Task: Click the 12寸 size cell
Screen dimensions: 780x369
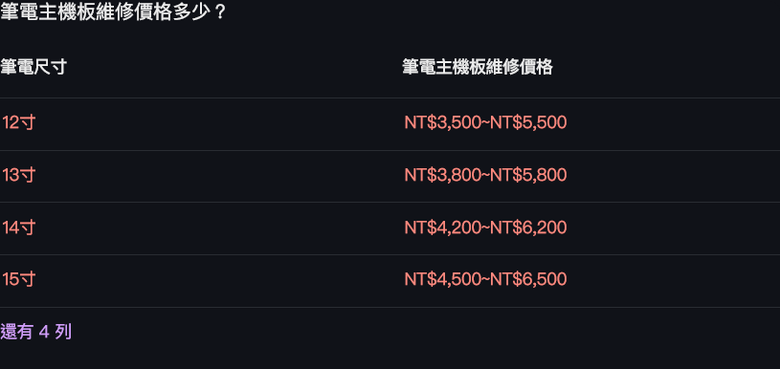Action: 18,122
